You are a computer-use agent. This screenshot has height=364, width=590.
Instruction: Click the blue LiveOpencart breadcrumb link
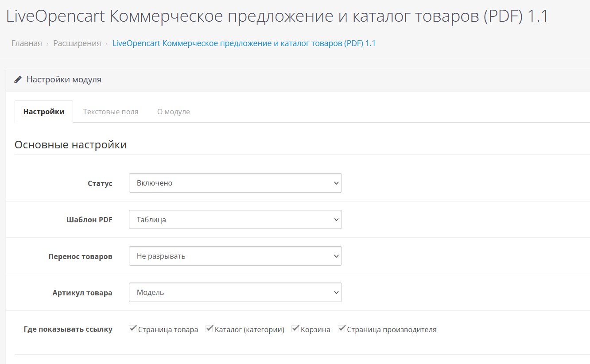tap(244, 43)
